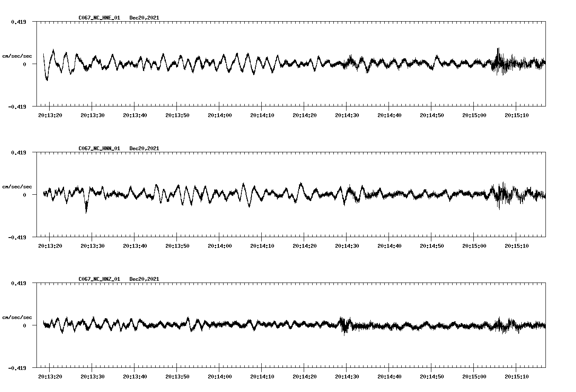The image size is (576, 392).
Task: Click the -0.419 value on HNN axis
Action: (x=17, y=237)
